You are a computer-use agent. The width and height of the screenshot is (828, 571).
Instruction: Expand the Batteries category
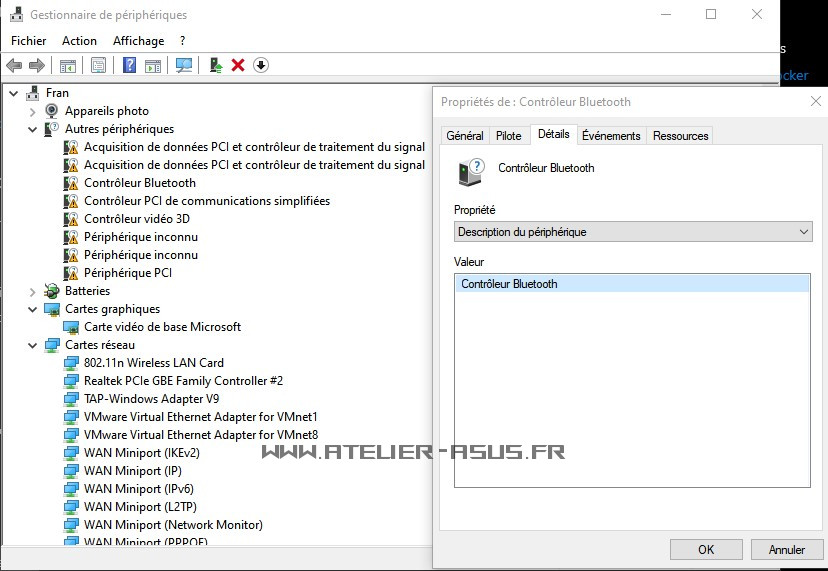point(33,292)
